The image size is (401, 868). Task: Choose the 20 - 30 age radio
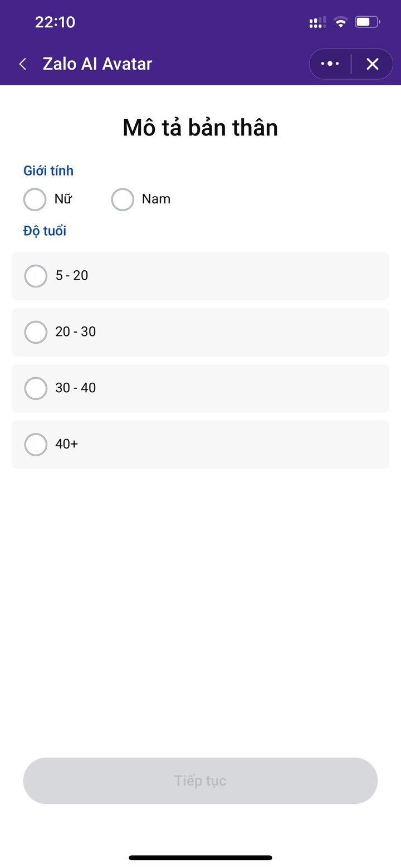36,332
